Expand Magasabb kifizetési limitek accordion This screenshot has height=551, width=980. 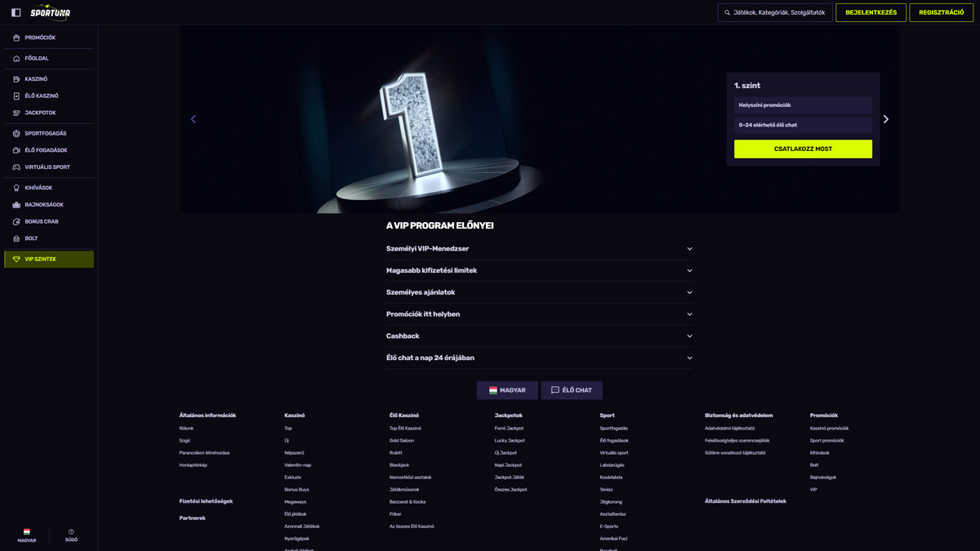(x=539, y=270)
